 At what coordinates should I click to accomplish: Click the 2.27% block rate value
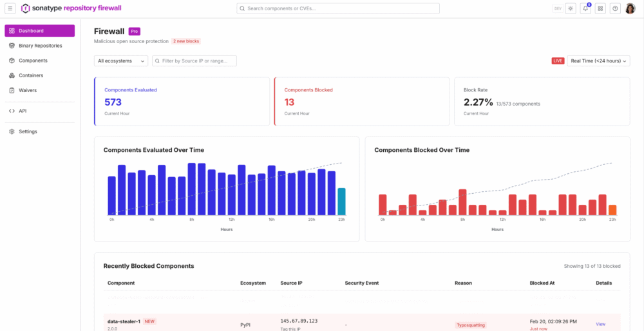tap(478, 102)
